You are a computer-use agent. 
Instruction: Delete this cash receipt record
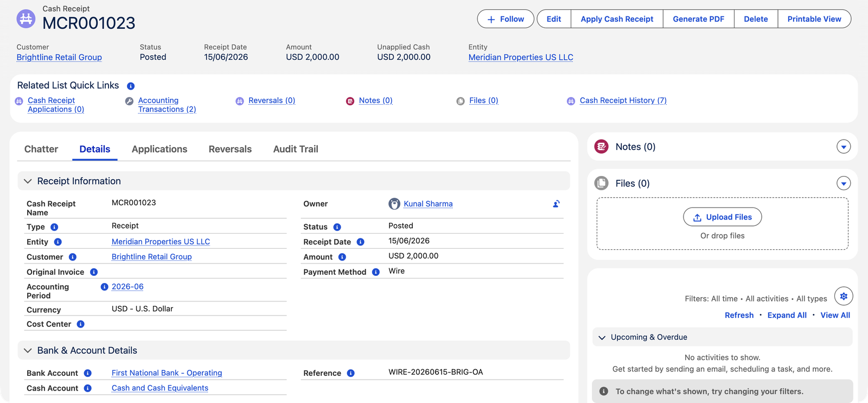pyautogui.click(x=756, y=19)
